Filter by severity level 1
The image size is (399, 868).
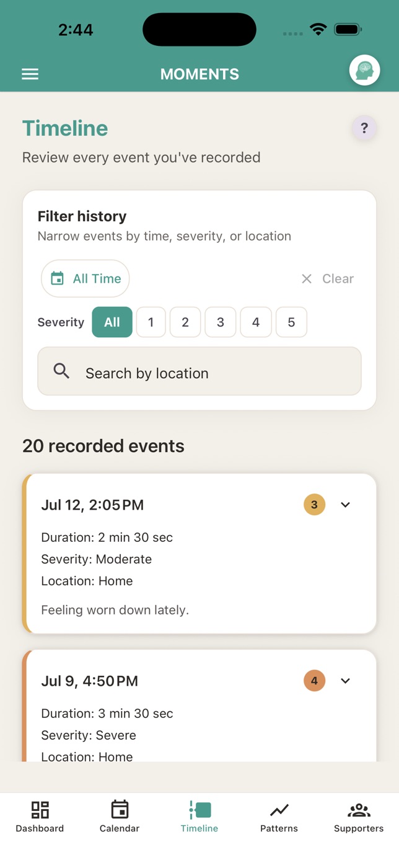151,322
